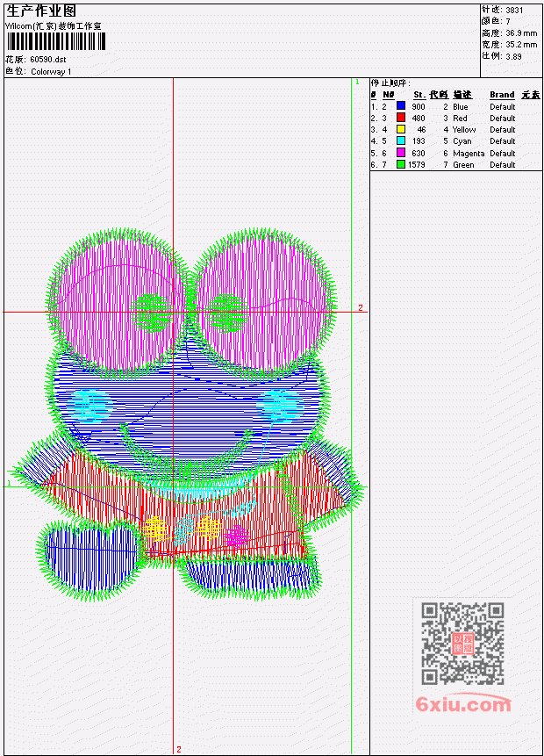Click stitch count '480' in Red row
Screen dimensions: 544x756
click(419, 119)
